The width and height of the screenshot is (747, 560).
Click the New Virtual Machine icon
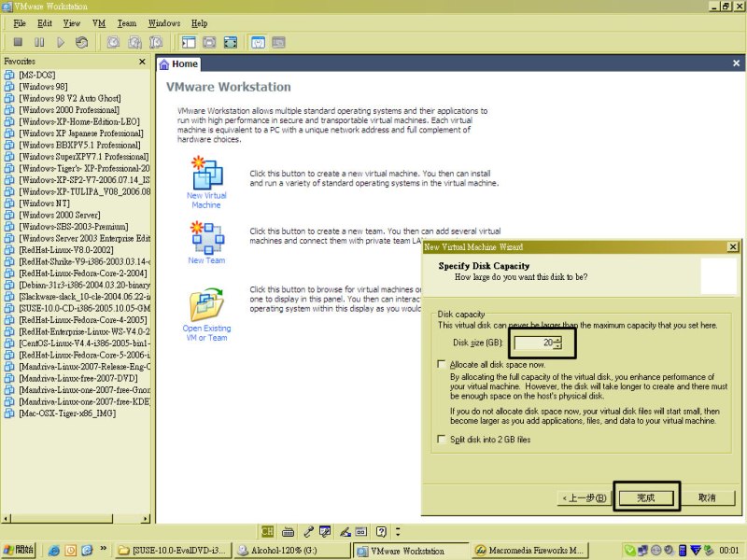click(206, 173)
